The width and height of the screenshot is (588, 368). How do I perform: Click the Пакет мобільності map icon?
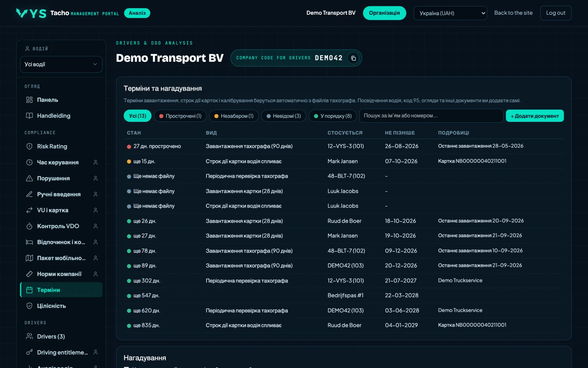(x=29, y=258)
